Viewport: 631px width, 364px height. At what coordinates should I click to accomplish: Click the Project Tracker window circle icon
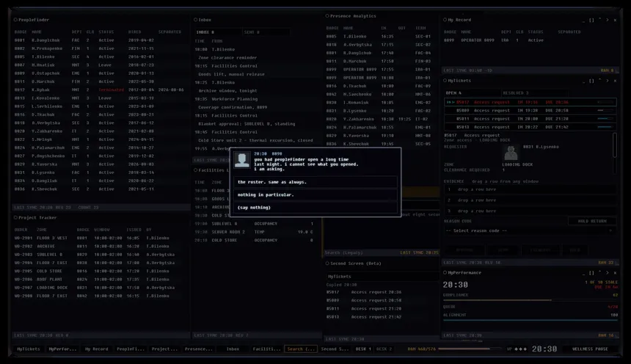tap(15, 217)
